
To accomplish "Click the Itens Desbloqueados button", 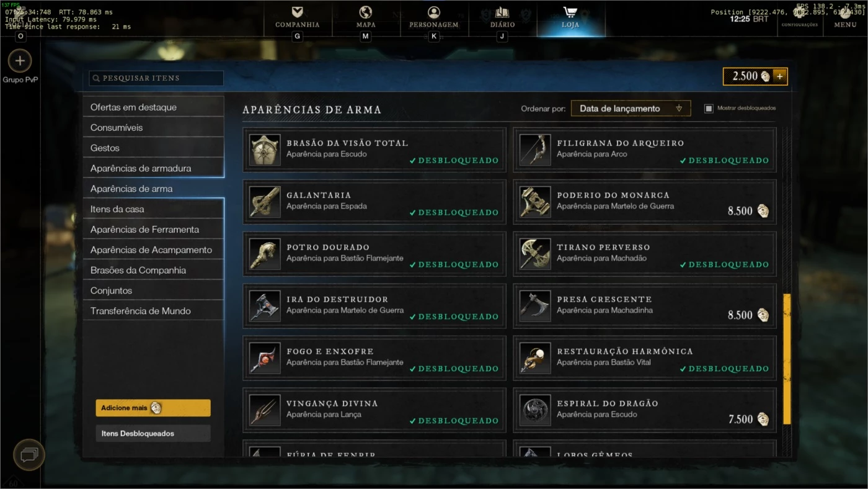I will tap(153, 433).
